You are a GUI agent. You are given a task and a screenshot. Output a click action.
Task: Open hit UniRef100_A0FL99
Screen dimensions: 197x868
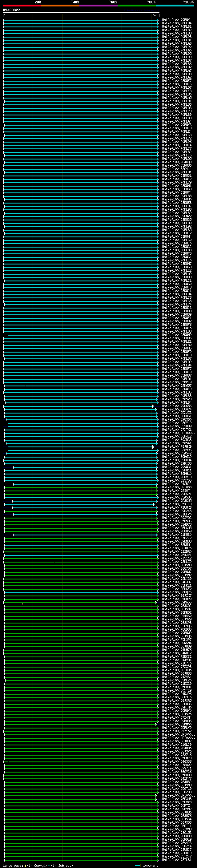point(177,57)
